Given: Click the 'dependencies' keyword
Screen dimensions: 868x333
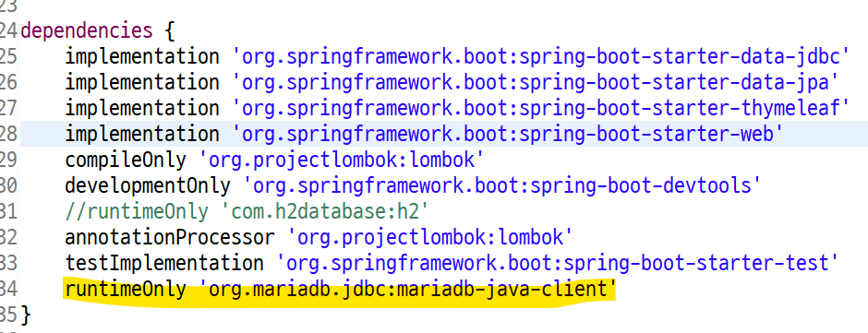Looking at the screenshot, I should pyautogui.click(x=86, y=31).
